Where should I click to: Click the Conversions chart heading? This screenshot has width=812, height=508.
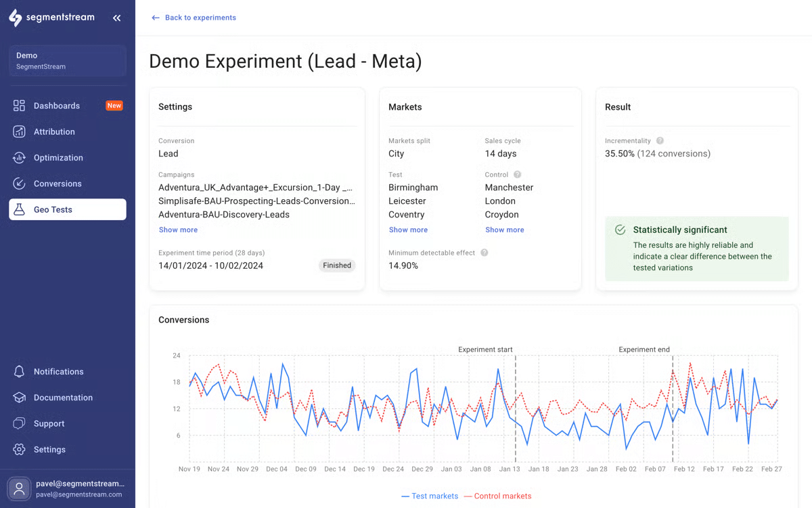coord(184,320)
